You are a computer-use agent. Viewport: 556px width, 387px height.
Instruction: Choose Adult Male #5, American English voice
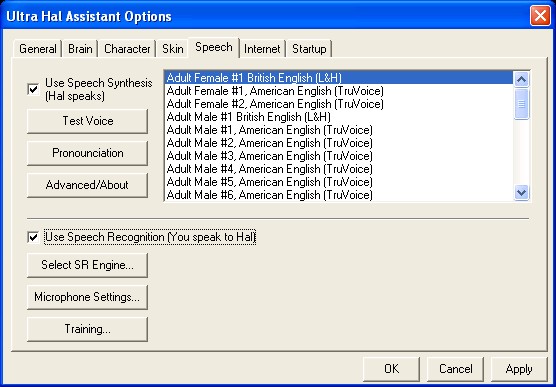pyautogui.click(x=339, y=182)
